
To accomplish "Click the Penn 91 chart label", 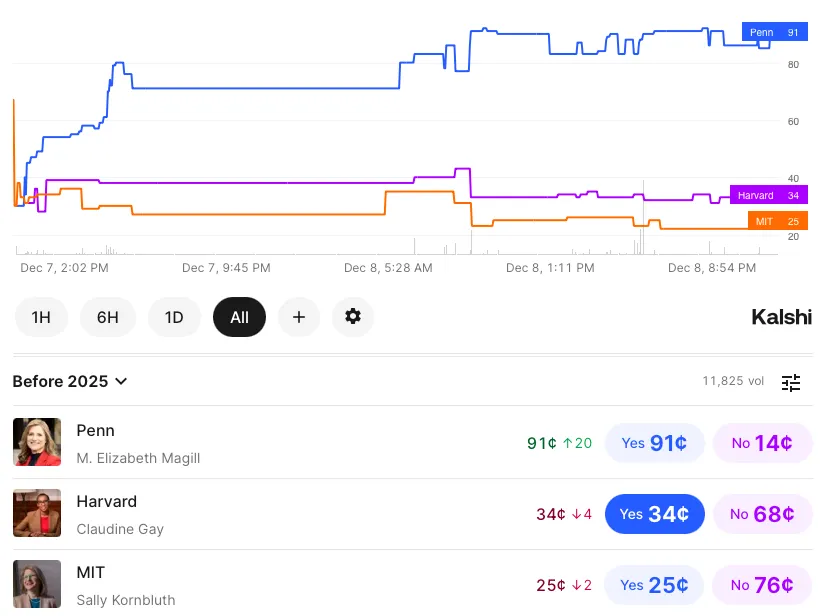I will pyautogui.click(x=775, y=32).
